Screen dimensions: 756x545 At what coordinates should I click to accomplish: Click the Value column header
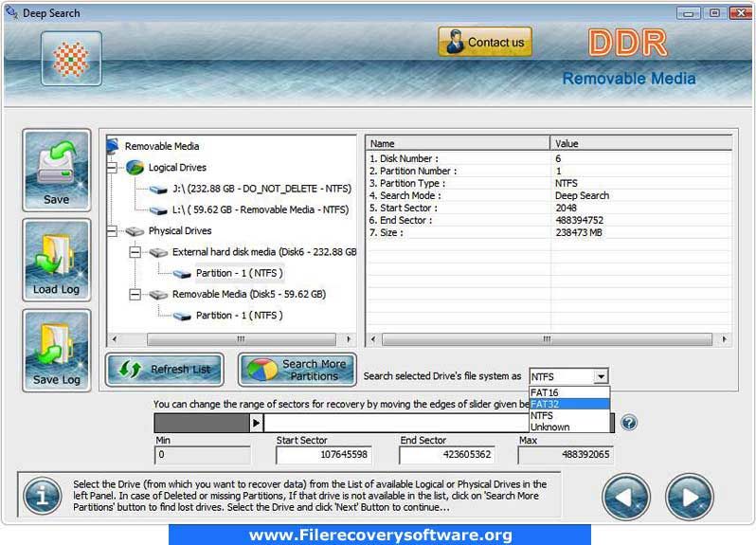(641, 144)
